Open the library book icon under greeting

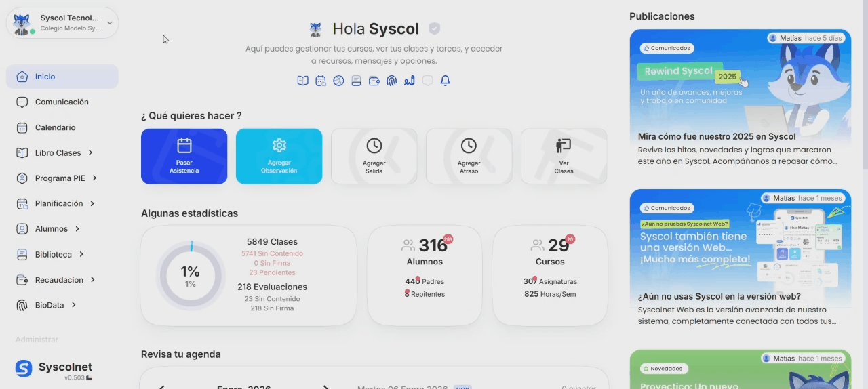point(356,81)
